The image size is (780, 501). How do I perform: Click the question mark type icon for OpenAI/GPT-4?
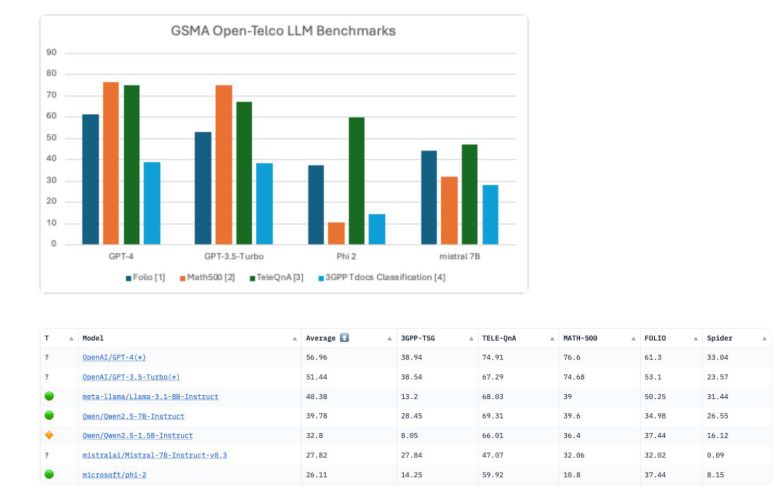(45, 357)
